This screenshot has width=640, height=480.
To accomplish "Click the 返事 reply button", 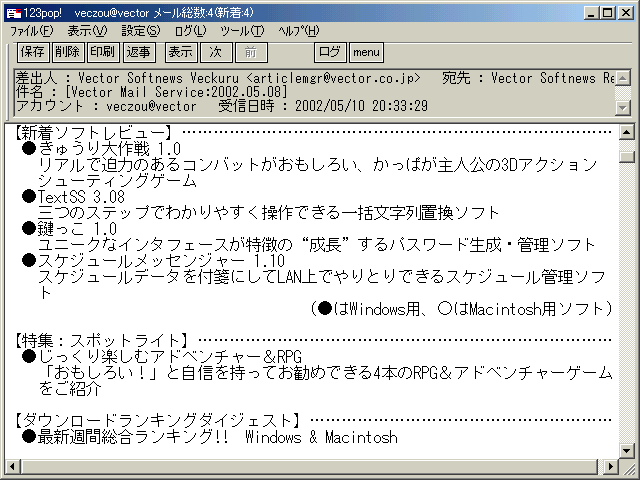I will (139, 52).
